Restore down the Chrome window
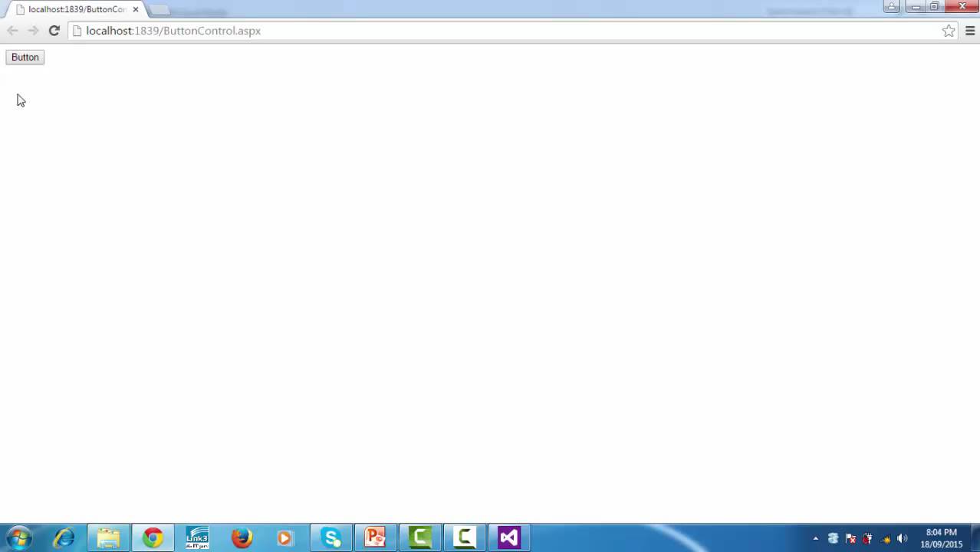 (x=935, y=6)
